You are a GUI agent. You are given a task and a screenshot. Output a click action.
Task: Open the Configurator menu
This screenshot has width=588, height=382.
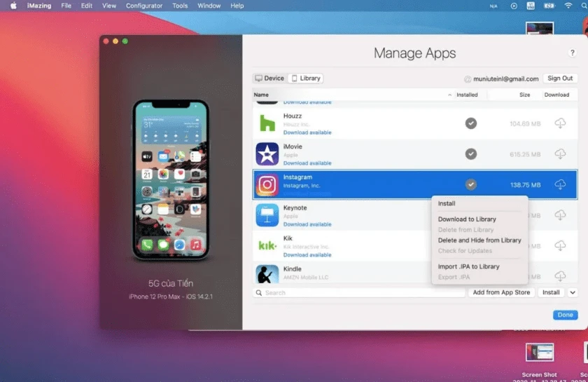(x=144, y=6)
